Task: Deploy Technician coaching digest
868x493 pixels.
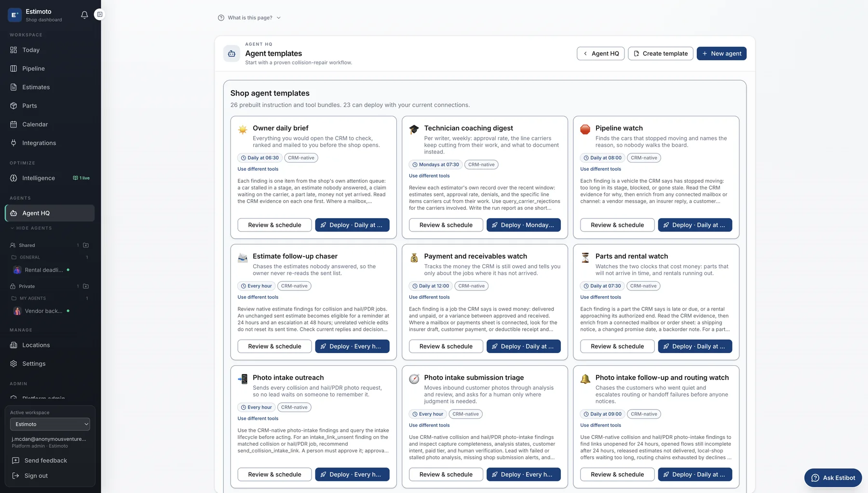Action: (523, 225)
